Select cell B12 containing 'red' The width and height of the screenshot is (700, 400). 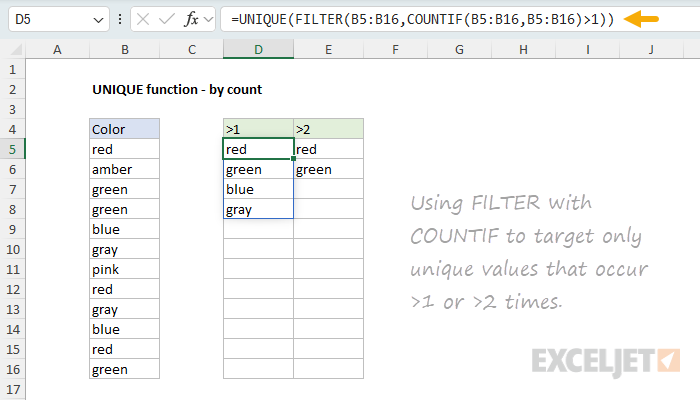point(125,289)
